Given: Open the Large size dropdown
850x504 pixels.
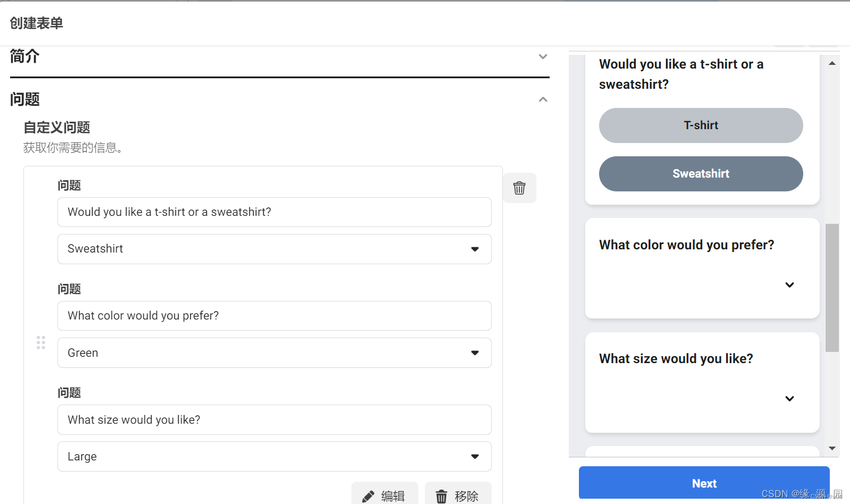Looking at the screenshot, I should click(274, 457).
